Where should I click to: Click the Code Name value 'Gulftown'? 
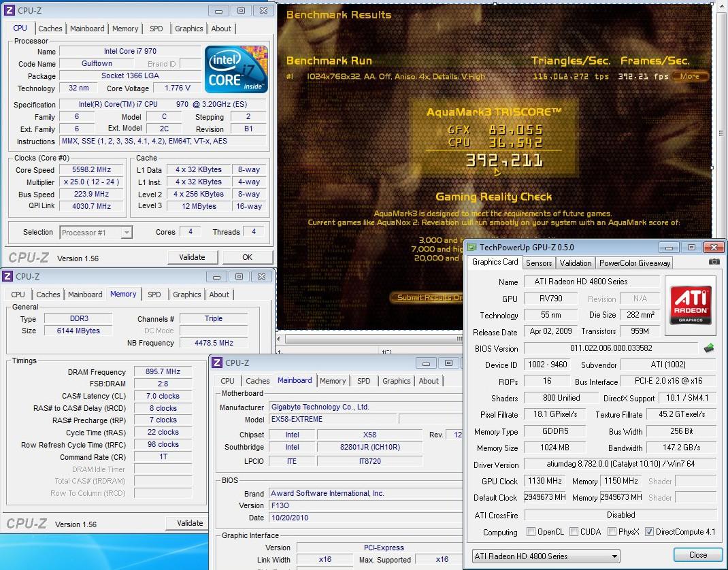[x=97, y=63]
